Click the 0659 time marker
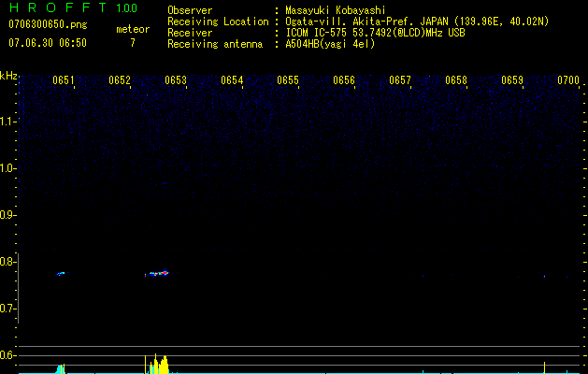 (x=512, y=80)
